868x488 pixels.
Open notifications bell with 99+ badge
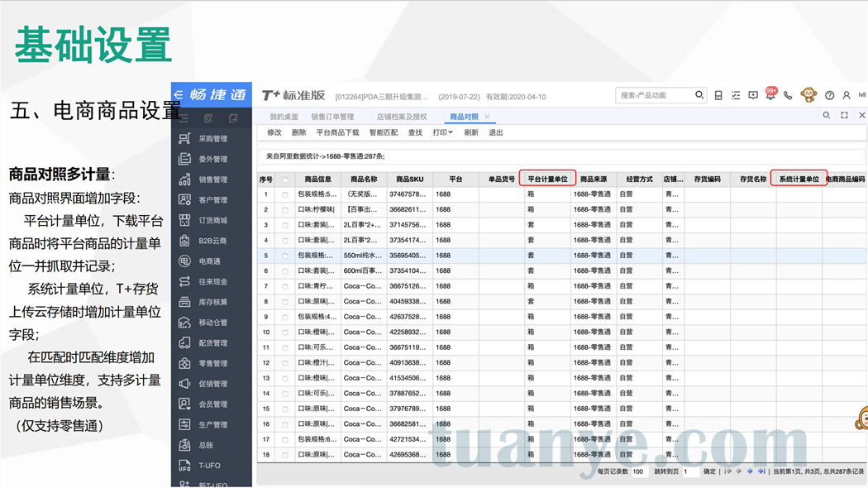(770, 94)
